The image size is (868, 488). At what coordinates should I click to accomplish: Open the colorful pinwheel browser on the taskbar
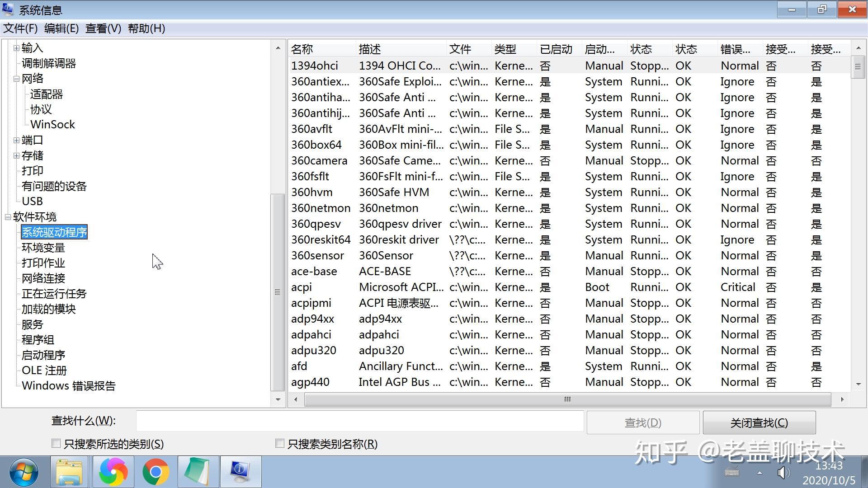click(112, 472)
